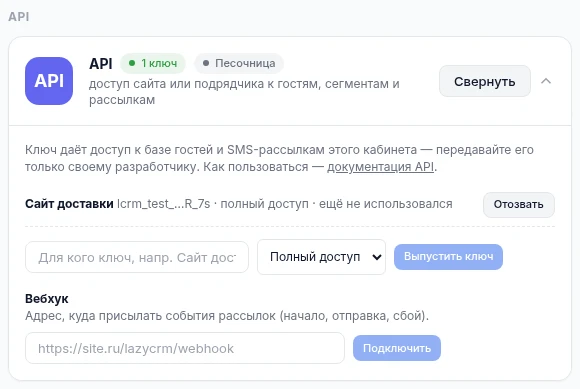Click the ещё не использовался status text
Image resolution: width=580 pixels, height=389 pixels.
386,204
